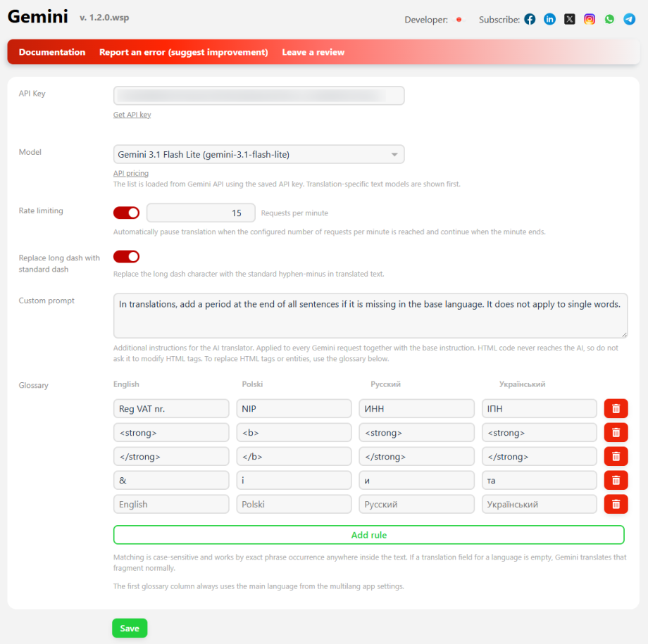Delete the Reg VAT nr. glossary rule
Screen dimensions: 648x644
click(x=616, y=408)
